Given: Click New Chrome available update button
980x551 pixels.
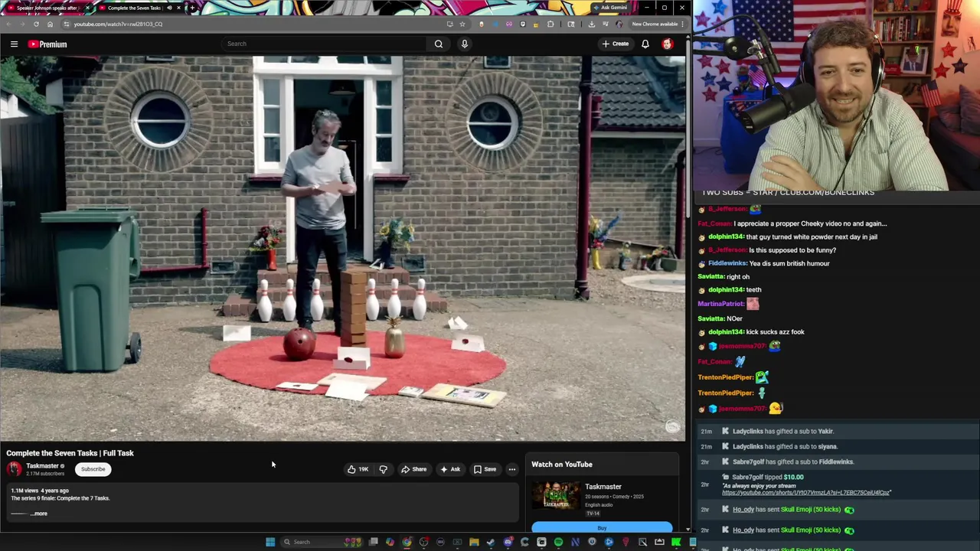Looking at the screenshot, I should click(x=658, y=24).
